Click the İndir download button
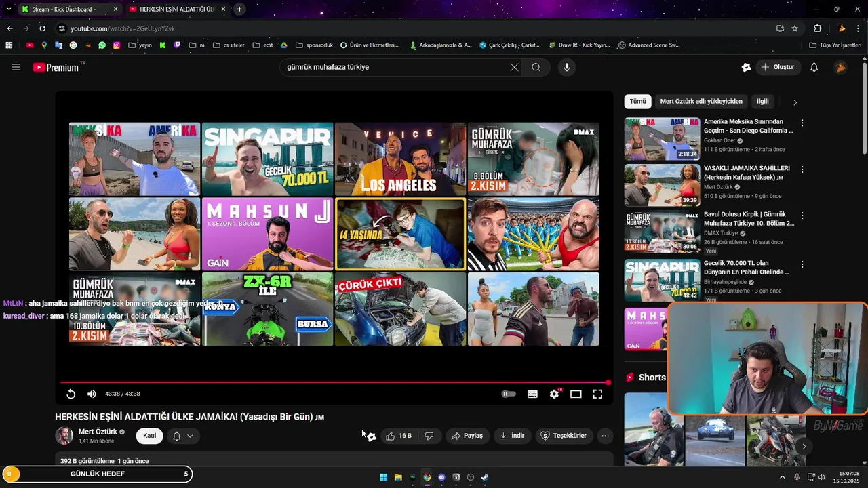Image resolution: width=868 pixels, height=488 pixels. pos(512,436)
